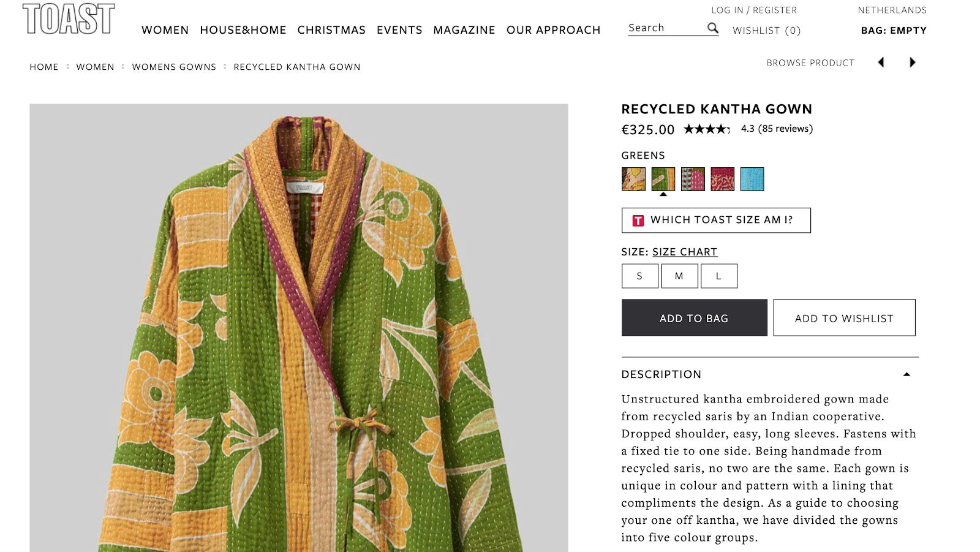
Task: Click the Search input field
Action: pyautogui.click(x=665, y=28)
